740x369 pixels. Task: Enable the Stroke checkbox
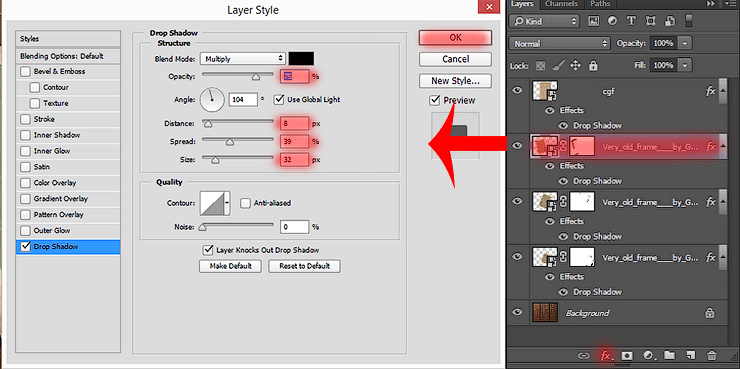tap(25, 119)
